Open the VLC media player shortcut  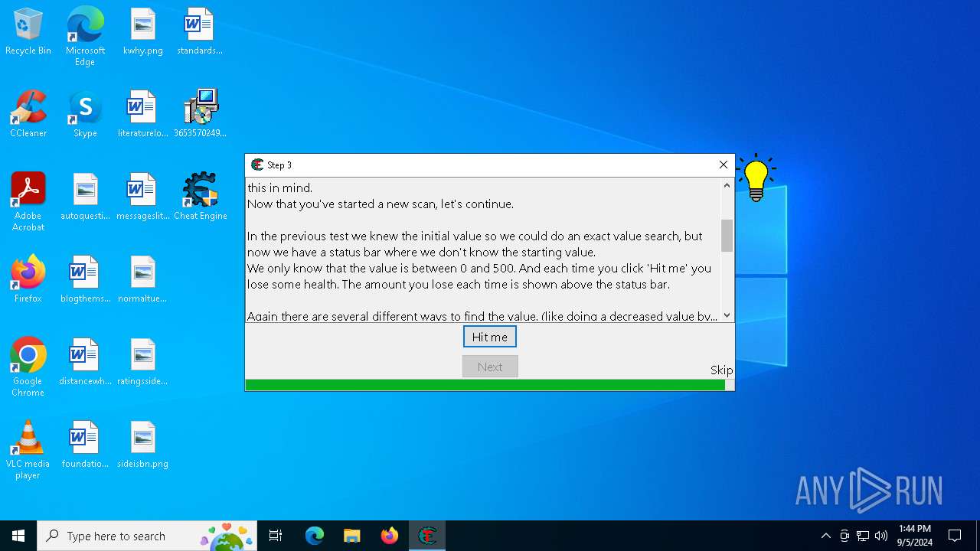[x=28, y=450]
